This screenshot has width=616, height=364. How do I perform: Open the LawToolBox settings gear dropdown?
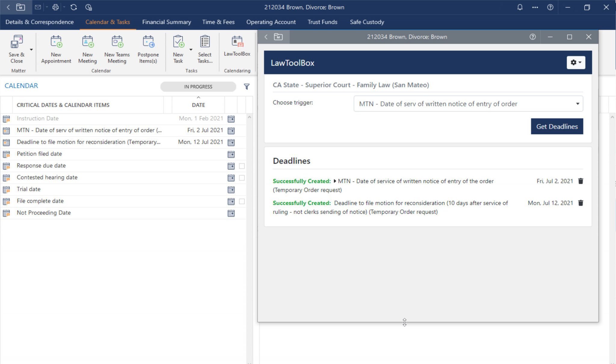(x=575, y=63)
